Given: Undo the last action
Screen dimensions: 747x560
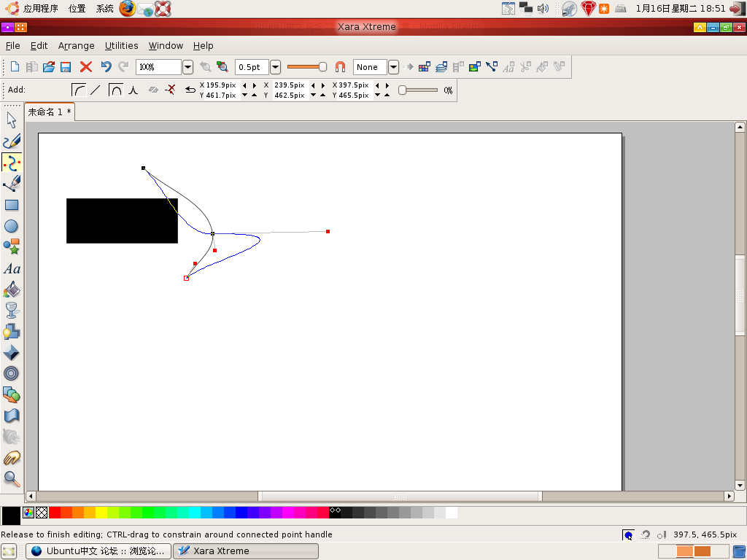Looking at the screenshot, I should [106, 66].
